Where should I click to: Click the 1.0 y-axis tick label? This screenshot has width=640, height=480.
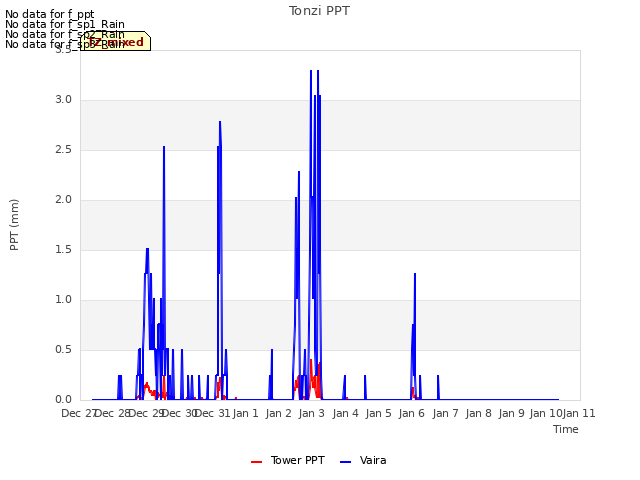pos(63,300)
